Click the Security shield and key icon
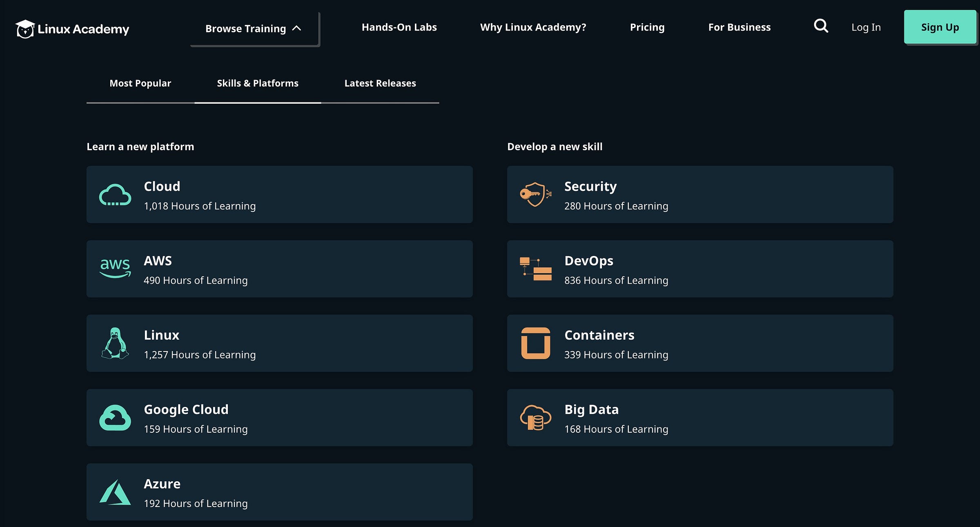 coord(536,194)
